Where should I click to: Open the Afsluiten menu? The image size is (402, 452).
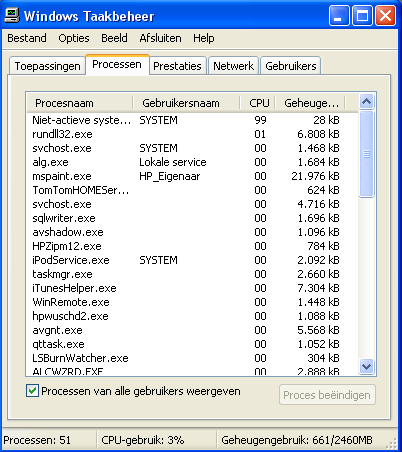click(x=160, y=38)
